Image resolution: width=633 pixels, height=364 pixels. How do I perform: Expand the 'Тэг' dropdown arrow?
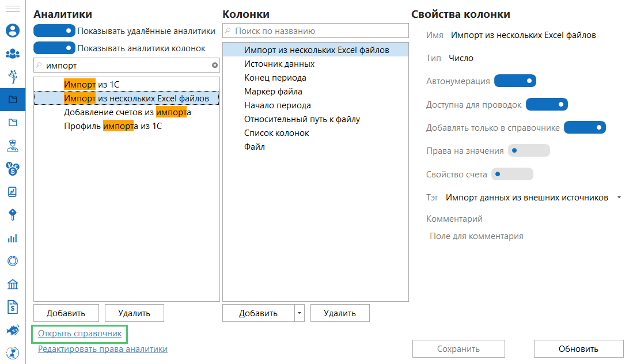click(619, 198)
